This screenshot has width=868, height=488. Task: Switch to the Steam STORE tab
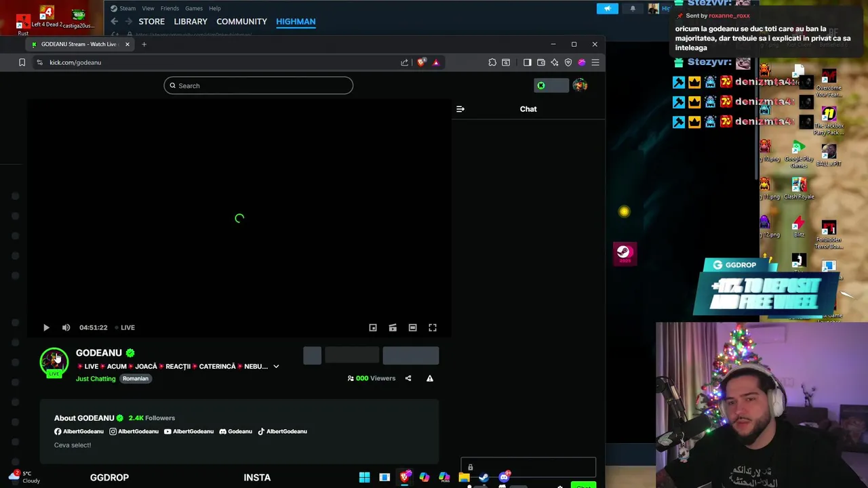[x=152, y=22]
